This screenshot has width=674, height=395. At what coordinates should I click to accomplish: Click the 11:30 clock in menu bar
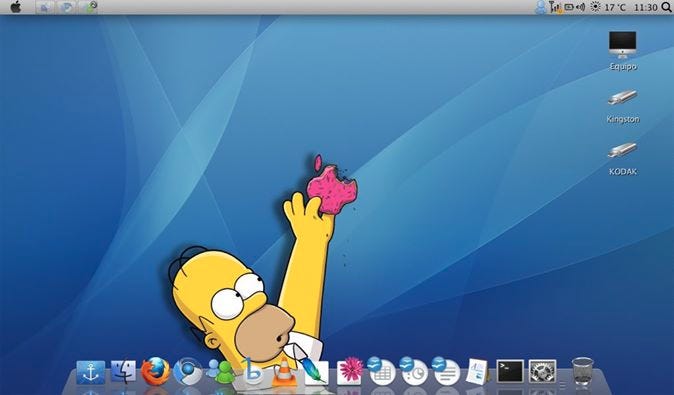pyautogui.click(x=646, y=7)
